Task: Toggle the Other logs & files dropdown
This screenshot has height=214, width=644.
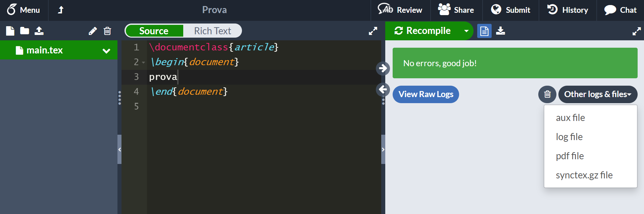Action: (x=598, y=94)
